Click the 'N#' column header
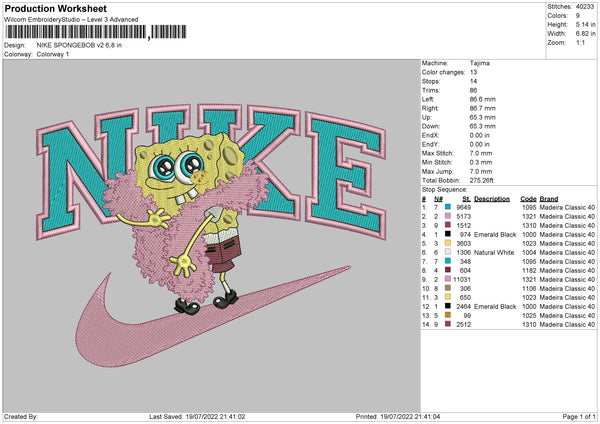 438,199
